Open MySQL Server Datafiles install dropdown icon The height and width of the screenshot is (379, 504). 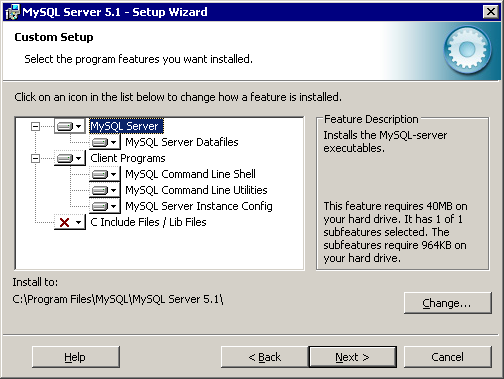105,142
